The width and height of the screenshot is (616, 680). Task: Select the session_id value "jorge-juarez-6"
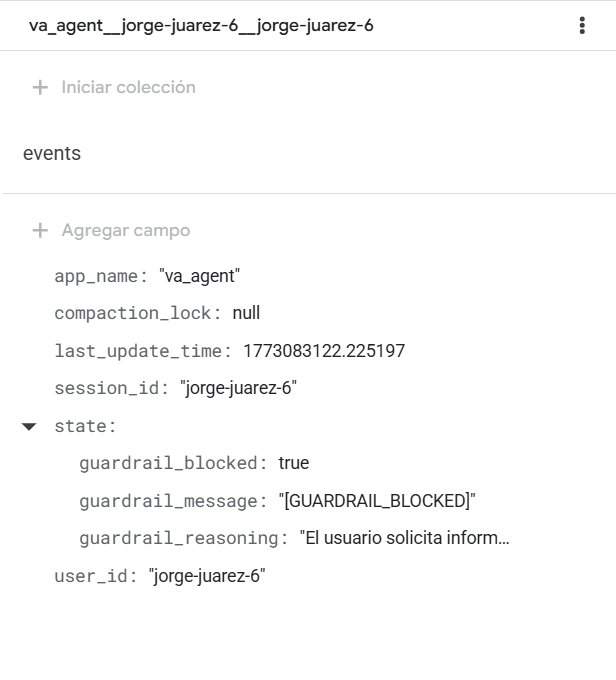coord(238,388)
